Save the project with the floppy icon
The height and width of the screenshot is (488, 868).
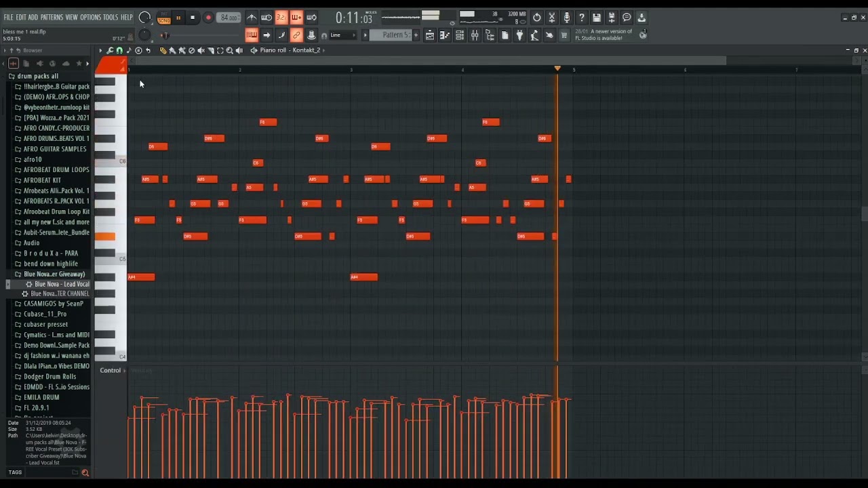click(x=597, y=17)
